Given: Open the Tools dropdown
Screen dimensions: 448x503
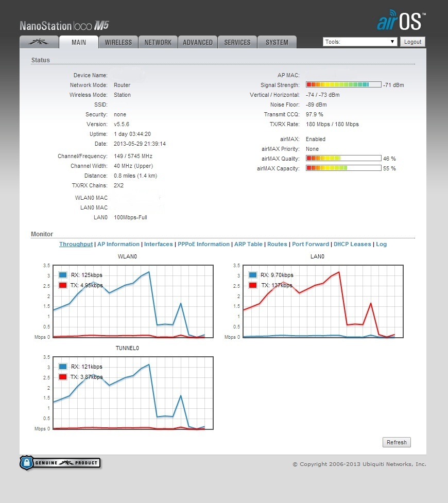Looking at the screenshot, I should point(360,42).
